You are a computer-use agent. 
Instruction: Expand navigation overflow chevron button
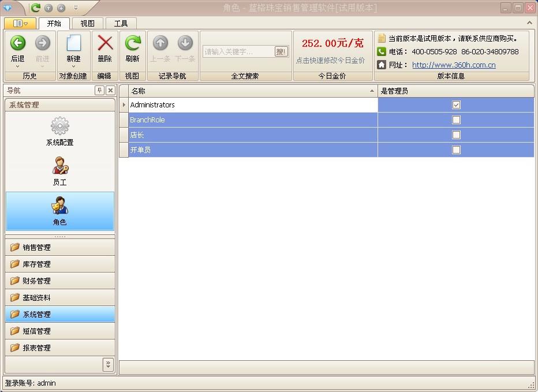pyautogui.click(x=108, y=364)
